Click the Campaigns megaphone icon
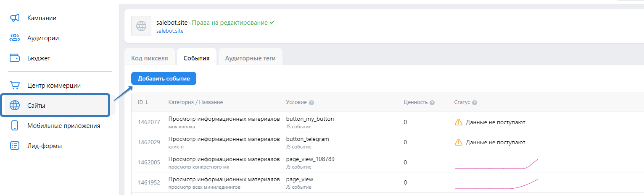Viewport: 644px width, 195px height. 15,18
